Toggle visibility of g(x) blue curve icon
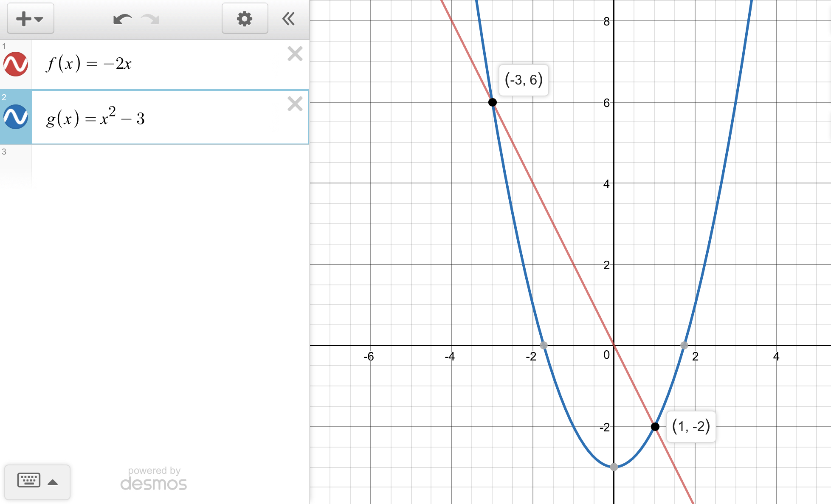831x504 pixels. (16, 117)
